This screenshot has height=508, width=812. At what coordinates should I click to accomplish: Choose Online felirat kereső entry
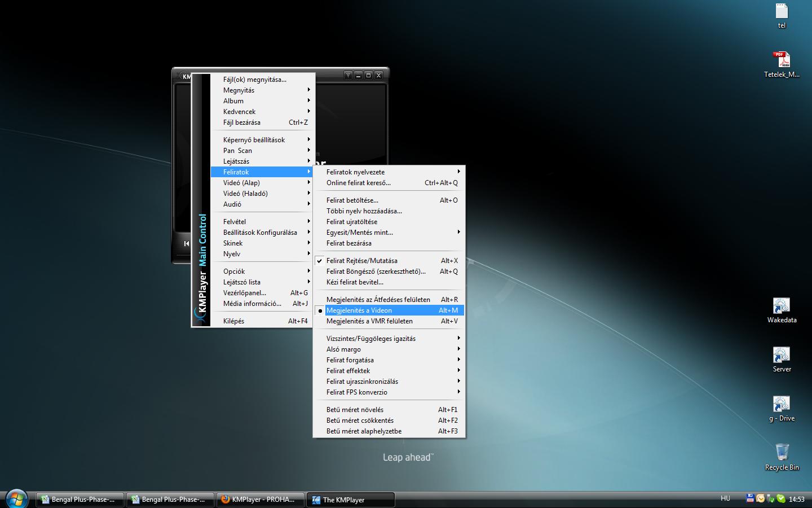tap(389, 183)
